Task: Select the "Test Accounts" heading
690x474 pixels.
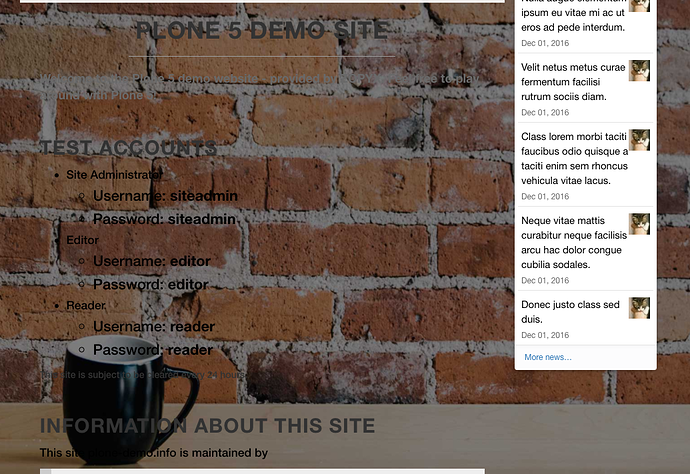Action: click(x=128, y=148)
